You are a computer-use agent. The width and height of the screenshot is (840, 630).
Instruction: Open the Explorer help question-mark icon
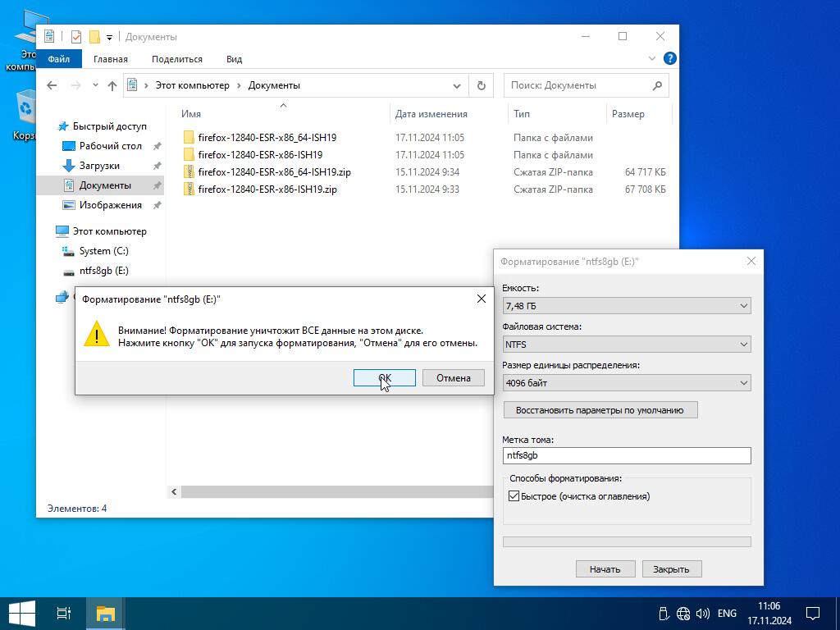[x=669, y=59]
